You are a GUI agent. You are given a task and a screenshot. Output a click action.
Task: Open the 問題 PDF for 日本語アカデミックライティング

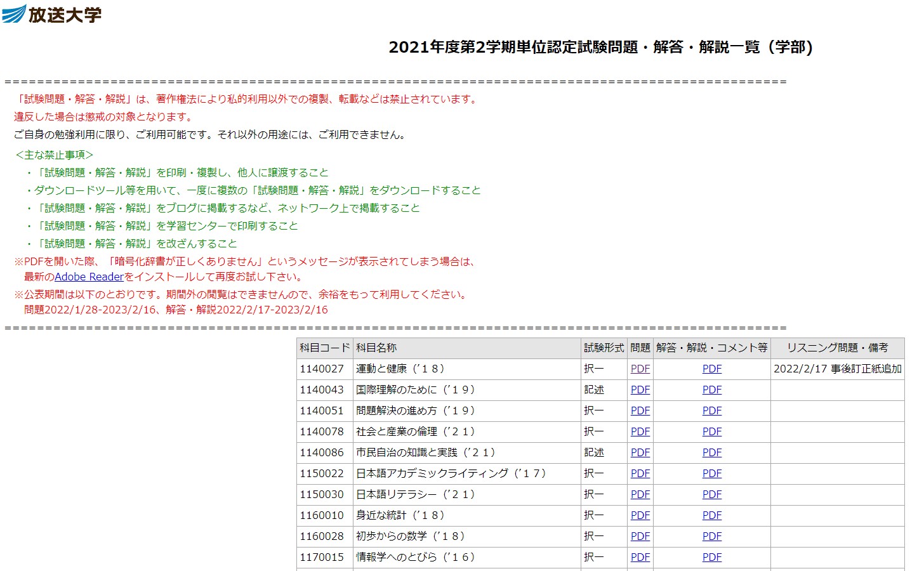640,473
